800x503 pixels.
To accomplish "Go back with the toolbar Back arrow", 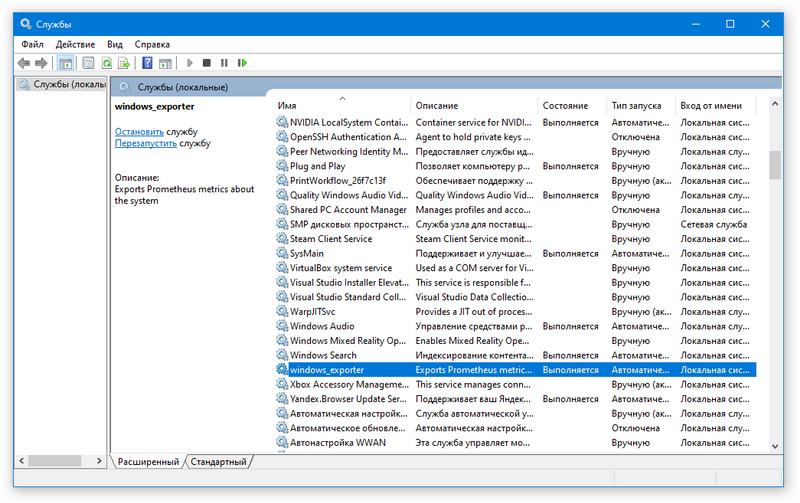I will (x=23, y=63).
